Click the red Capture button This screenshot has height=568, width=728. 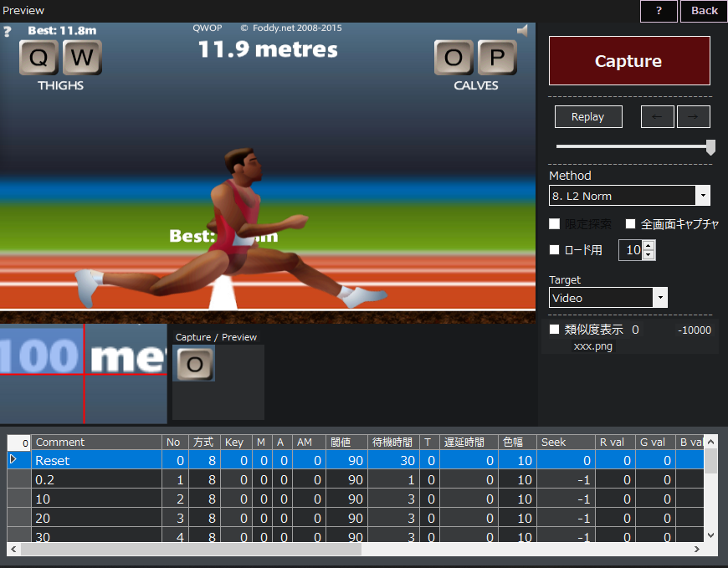pyautogui.click(x=629, y=61)
